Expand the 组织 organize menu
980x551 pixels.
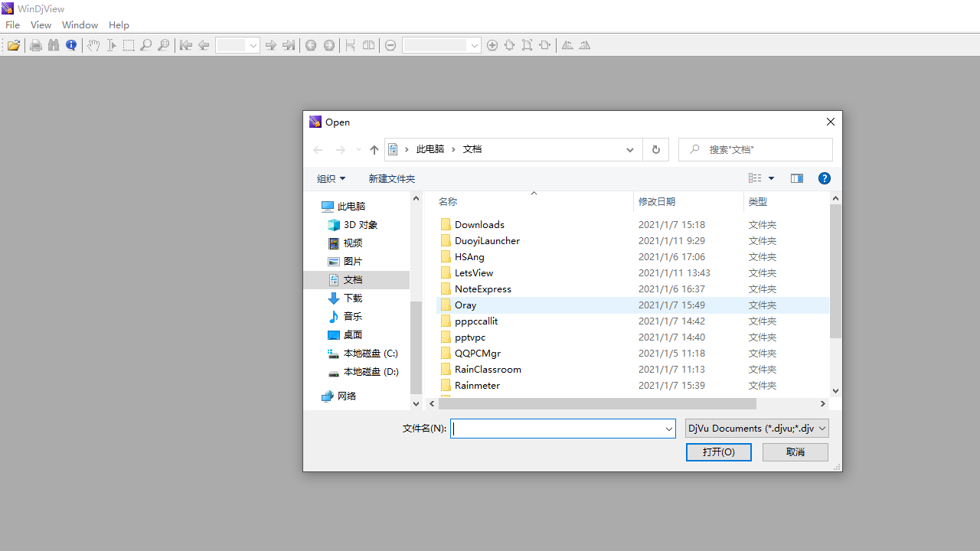331,178
